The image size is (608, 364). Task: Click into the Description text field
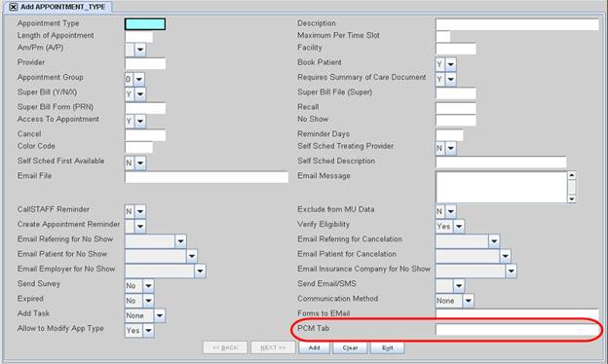coord(517,24)
